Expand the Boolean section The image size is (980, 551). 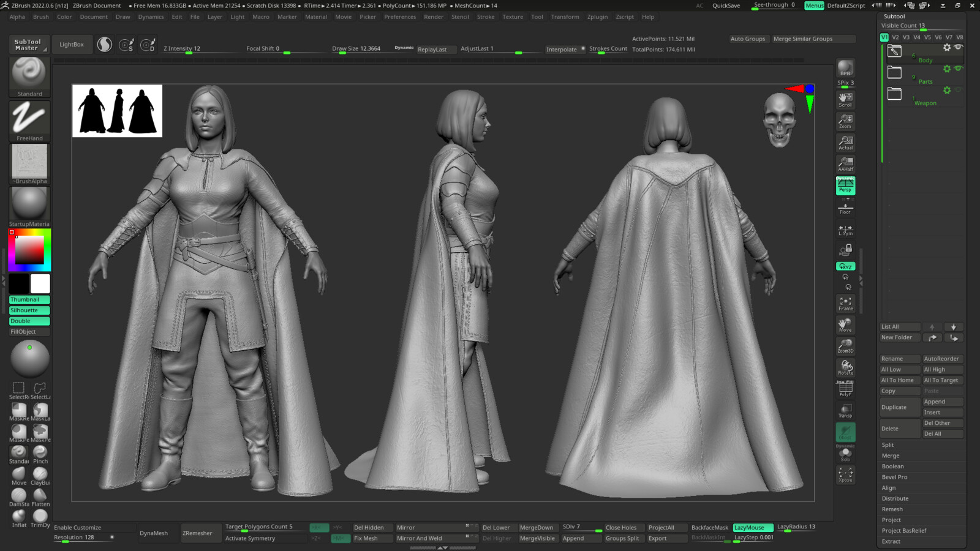pos(892,467)
